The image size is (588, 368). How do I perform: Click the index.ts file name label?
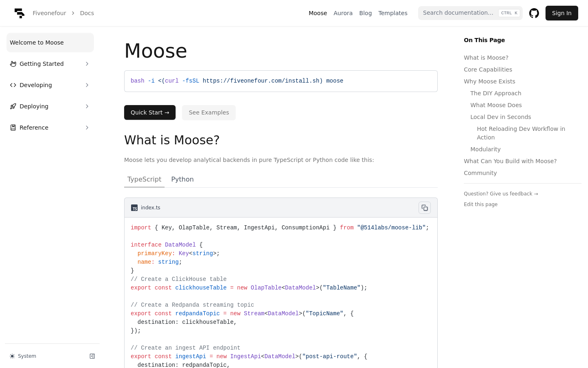coord(151,208)
